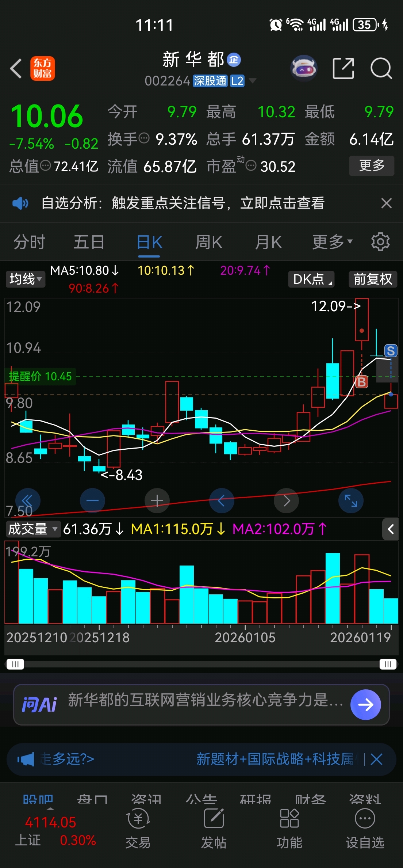Move chart right with right chevron
The image size is (403, 868).
[287, 500]
